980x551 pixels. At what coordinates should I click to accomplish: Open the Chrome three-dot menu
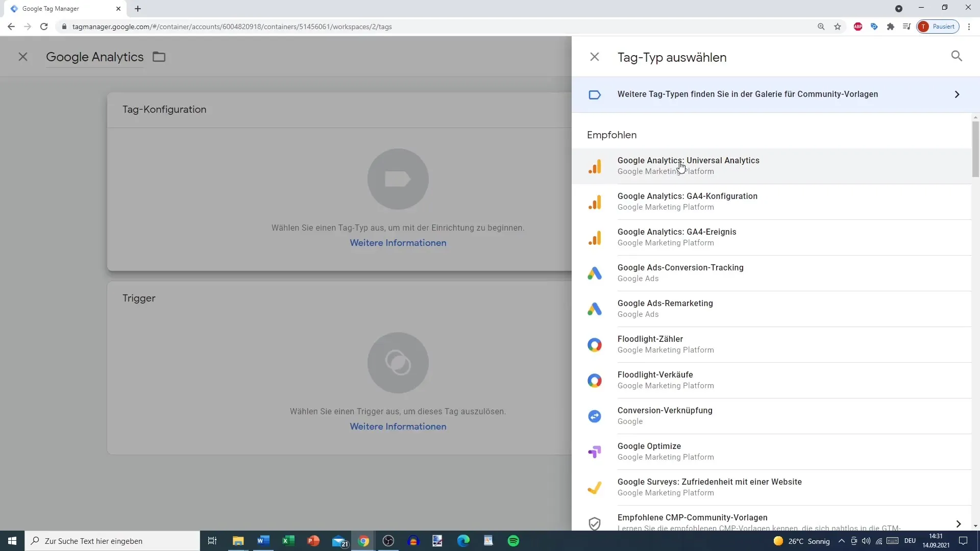click(x=969, y=27)
